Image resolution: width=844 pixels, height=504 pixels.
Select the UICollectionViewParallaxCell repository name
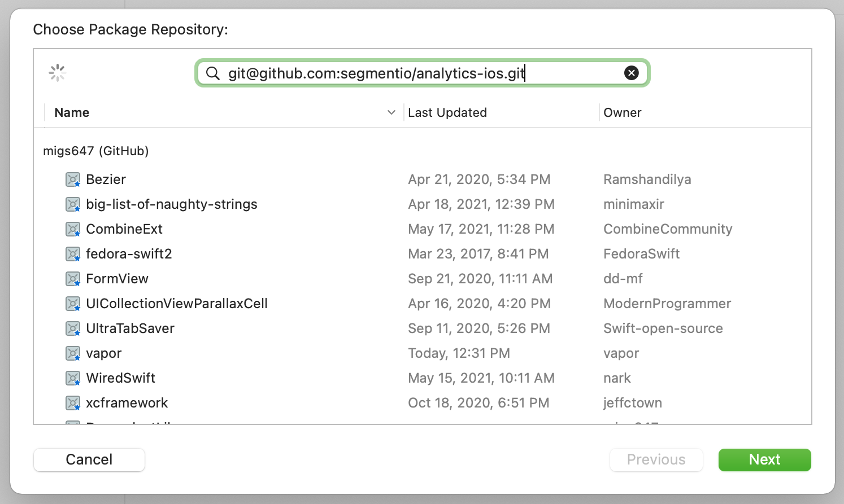[x=177, y=304]
